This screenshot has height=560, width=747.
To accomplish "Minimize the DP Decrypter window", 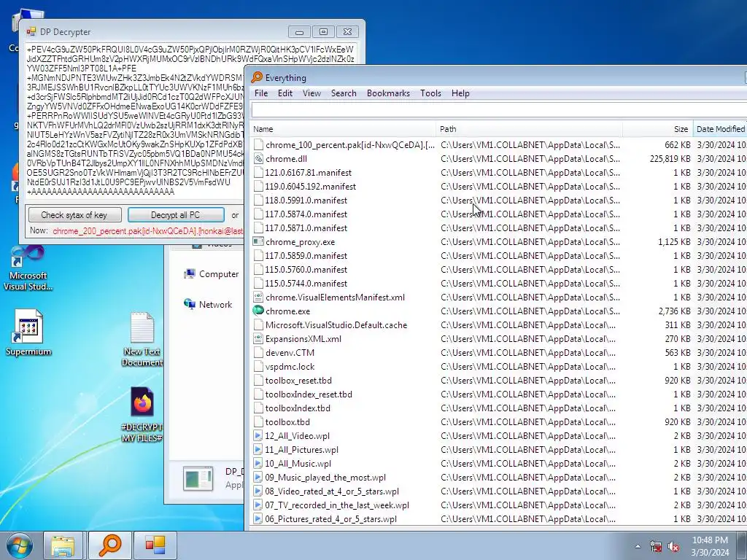I will click(x=299, y=32).
